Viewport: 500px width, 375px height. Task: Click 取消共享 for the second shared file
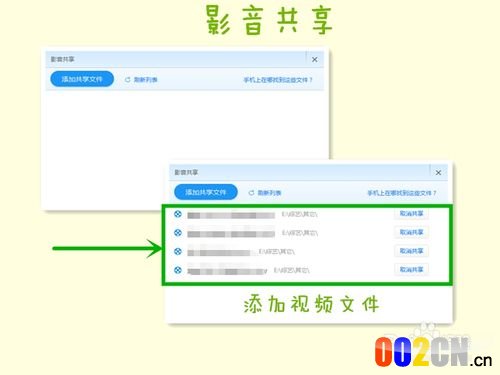pyautogui.click(x=411, y=232)
